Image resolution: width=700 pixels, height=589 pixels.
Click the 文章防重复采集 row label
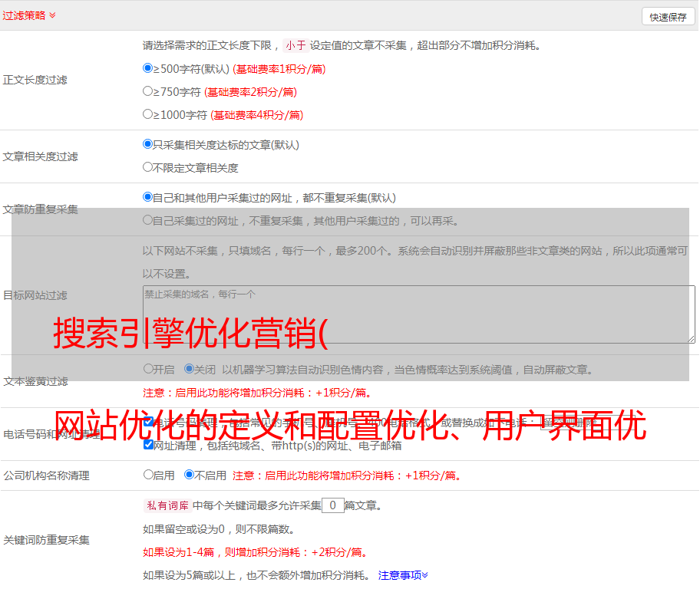click(41, 209)
